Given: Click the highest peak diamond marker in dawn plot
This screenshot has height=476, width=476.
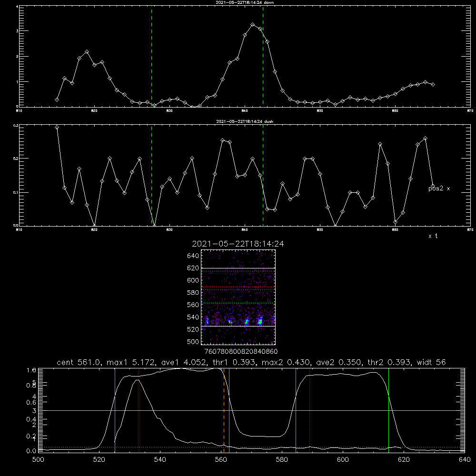Looking at the screenshot, I should point(253,25).
